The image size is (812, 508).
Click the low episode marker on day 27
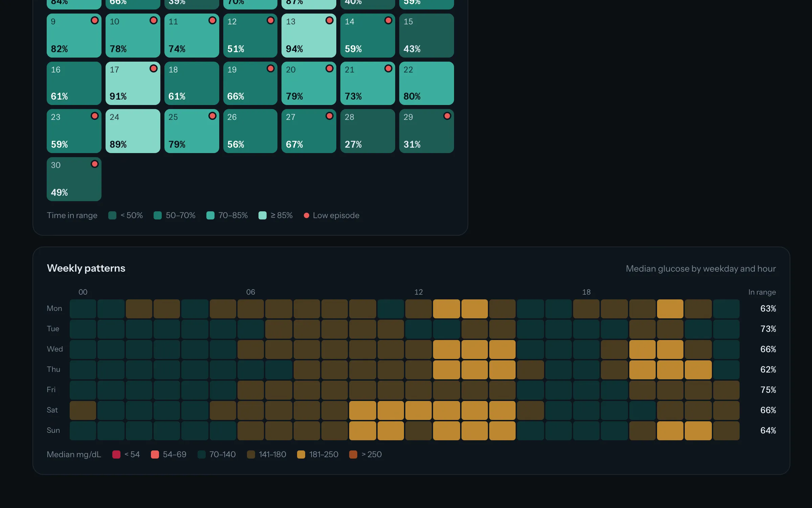click(330, 116)
